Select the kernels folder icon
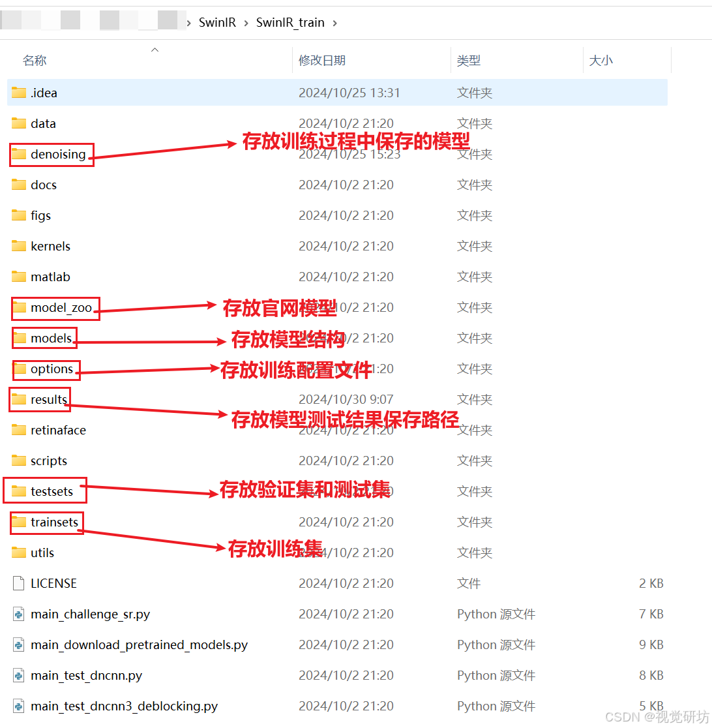 pyautogui.click(x=18, y=246)
